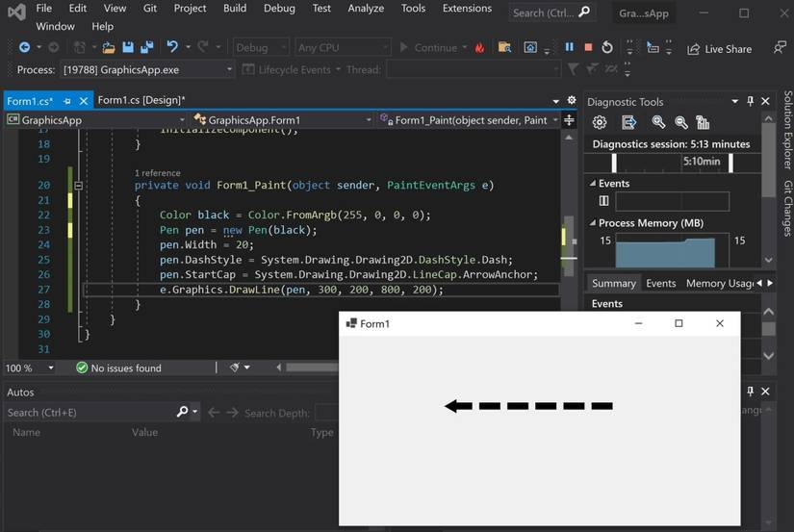Collapse the Form1_Paint method outline box
Image resolution: width=794 pixels, height=532 pixels.
[79, 186]
